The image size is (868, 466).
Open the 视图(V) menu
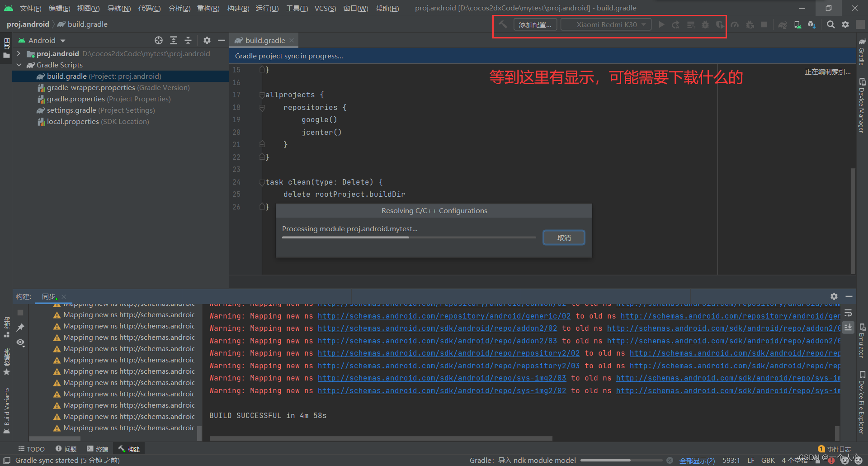[x=88, y=8]
